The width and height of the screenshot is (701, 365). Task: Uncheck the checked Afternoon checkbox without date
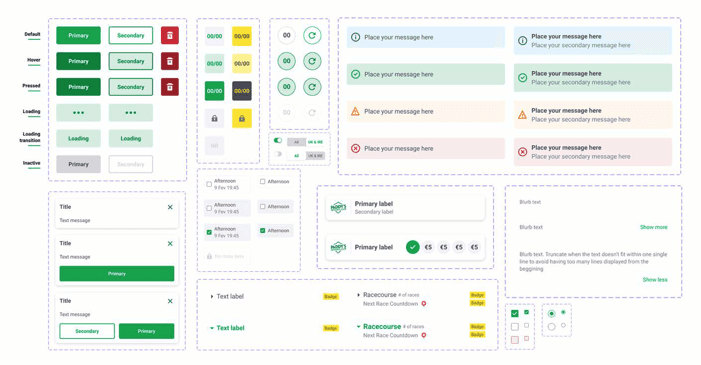[262, 231]
